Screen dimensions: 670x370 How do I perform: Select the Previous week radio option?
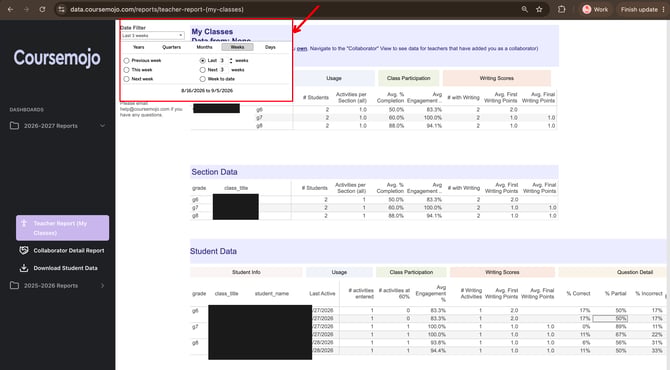(126, 61)
